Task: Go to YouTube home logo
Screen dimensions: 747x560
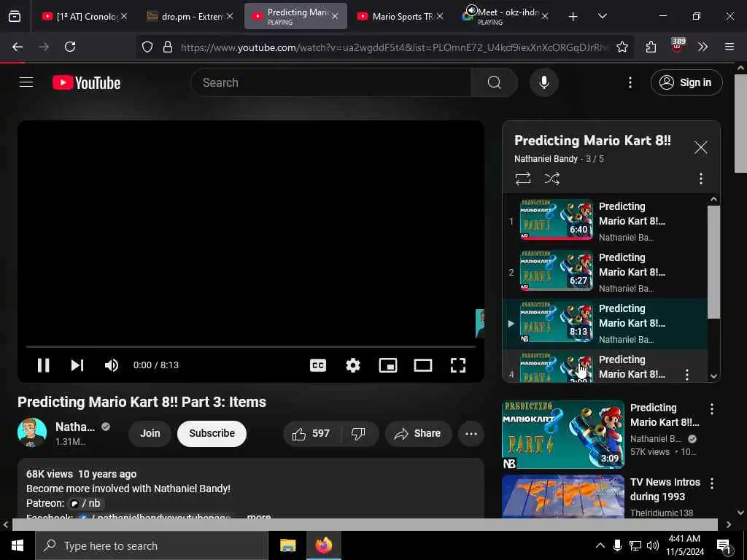Action: click(x=86, y=83)
